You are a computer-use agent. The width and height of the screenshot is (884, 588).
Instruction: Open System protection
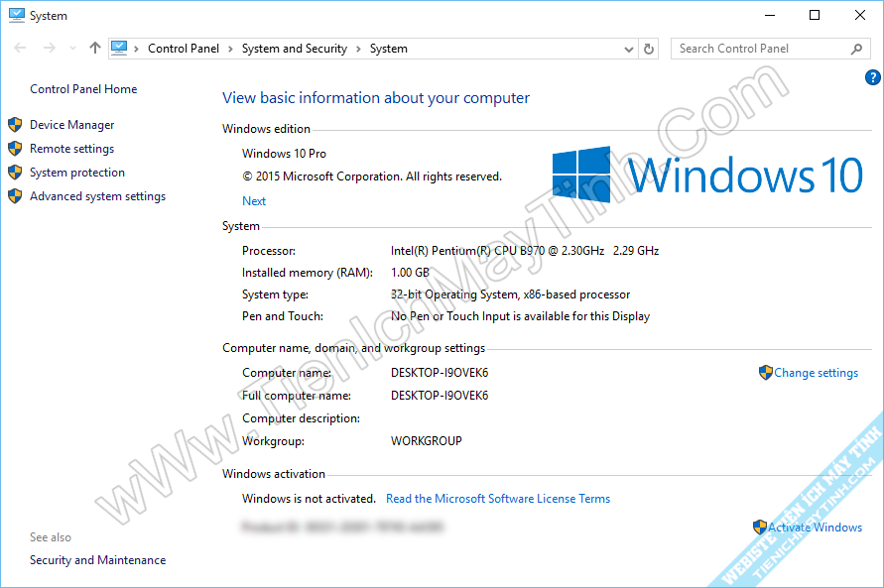pyautogui.click(x=77, y=173)
